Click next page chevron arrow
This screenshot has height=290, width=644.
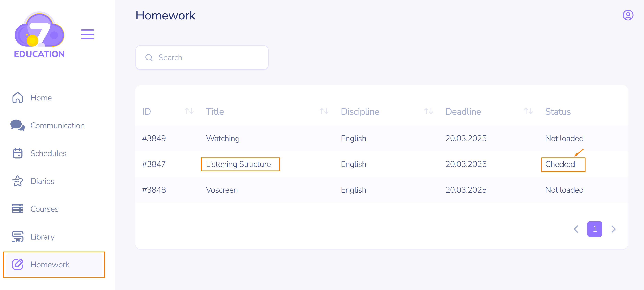(613, 229)
